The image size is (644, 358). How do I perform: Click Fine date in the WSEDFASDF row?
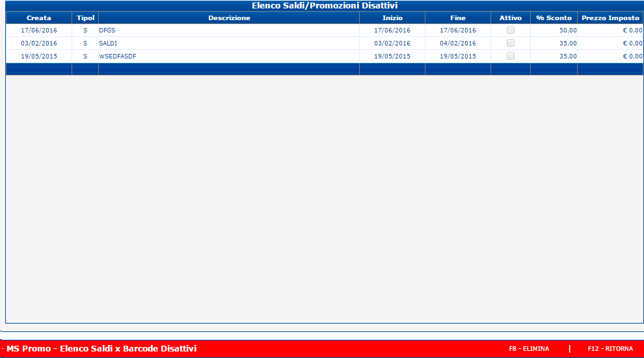point(458,56)
